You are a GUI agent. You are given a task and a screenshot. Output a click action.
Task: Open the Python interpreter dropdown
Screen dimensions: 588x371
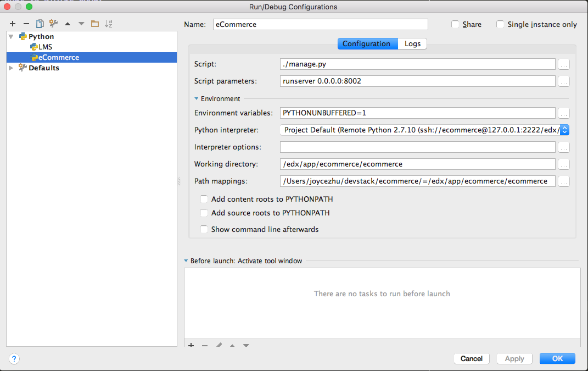tap(564, 130)
